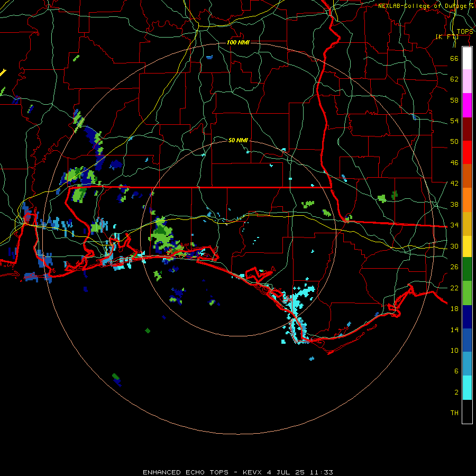Select the dark red legend band
This screenshot has height=476, width=476.
click(467, 129)
